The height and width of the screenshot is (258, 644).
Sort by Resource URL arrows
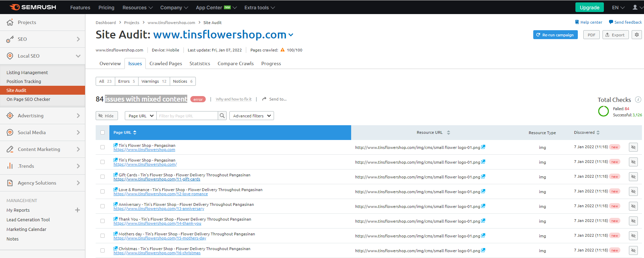[449, 132]
